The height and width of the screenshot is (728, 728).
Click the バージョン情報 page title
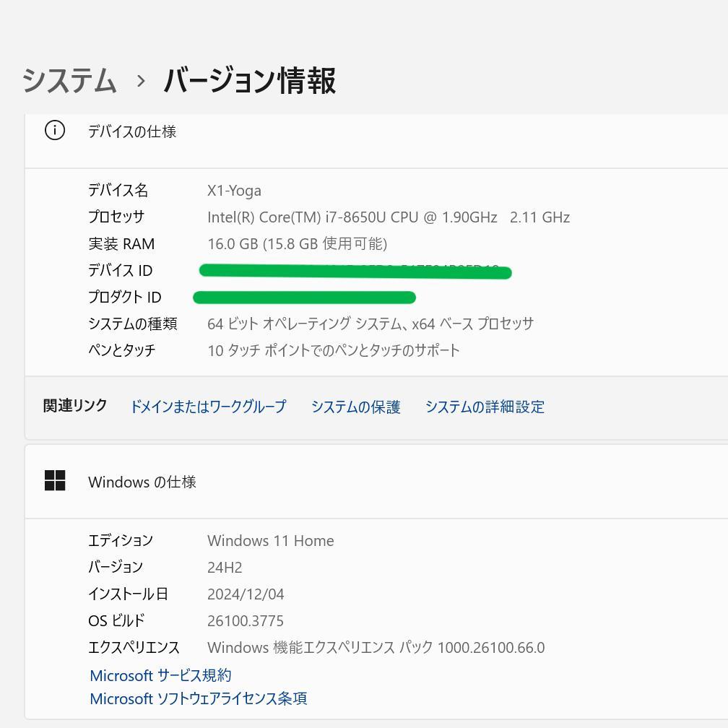point(249,82)
